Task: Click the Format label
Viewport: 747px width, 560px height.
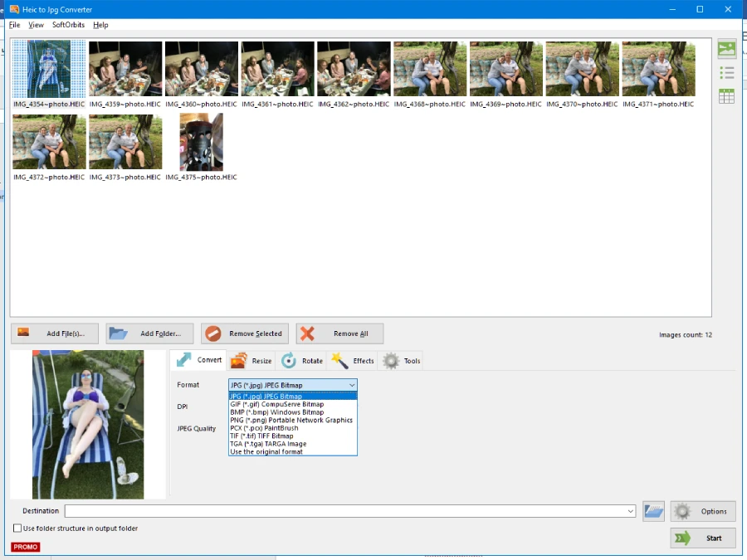Action: [188, 385]
